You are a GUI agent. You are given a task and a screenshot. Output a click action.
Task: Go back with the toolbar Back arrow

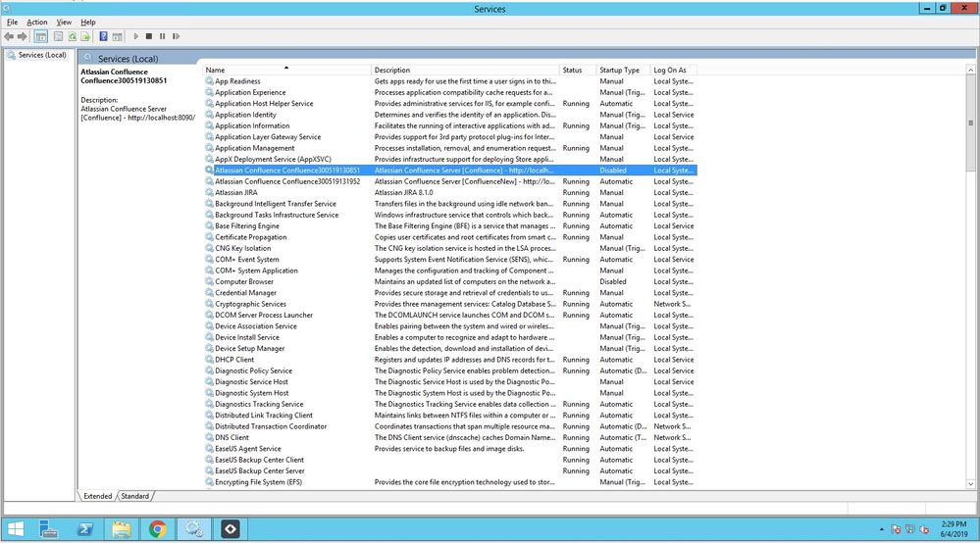9,37
